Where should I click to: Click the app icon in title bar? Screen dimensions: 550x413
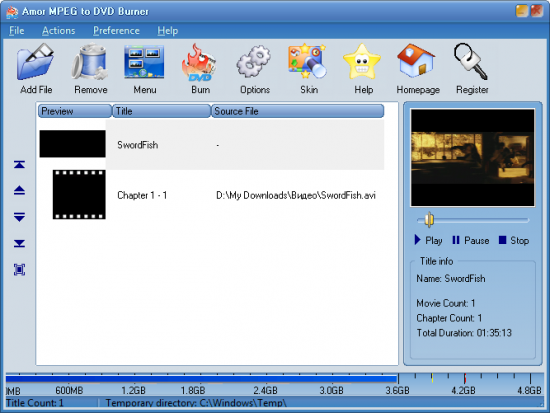point(12,12)
